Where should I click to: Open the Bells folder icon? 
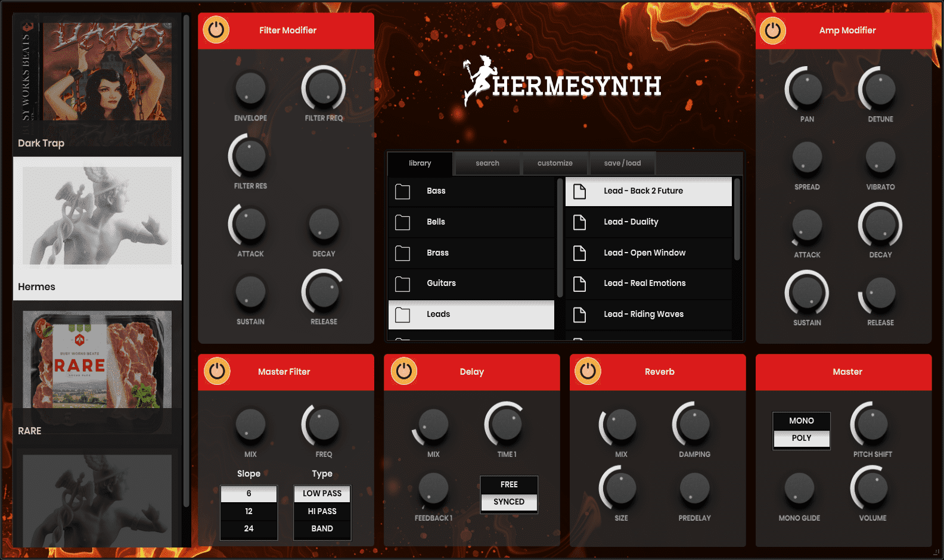403,222
